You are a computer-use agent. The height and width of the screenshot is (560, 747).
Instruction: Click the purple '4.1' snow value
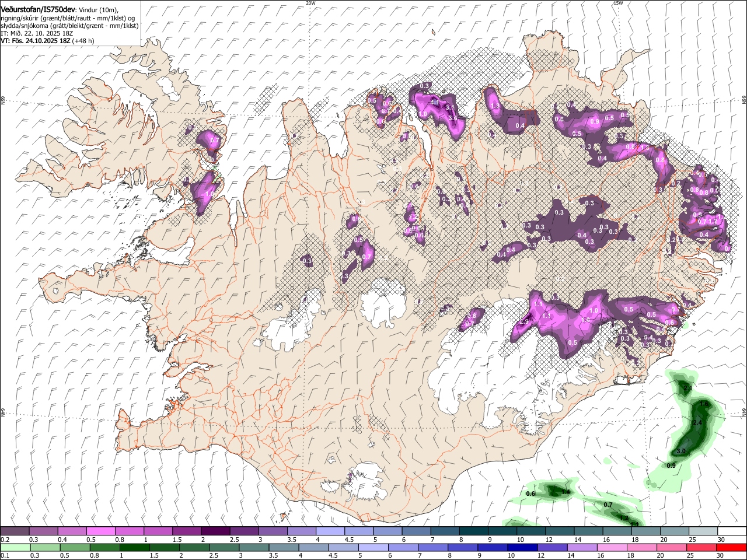point(434,102)
